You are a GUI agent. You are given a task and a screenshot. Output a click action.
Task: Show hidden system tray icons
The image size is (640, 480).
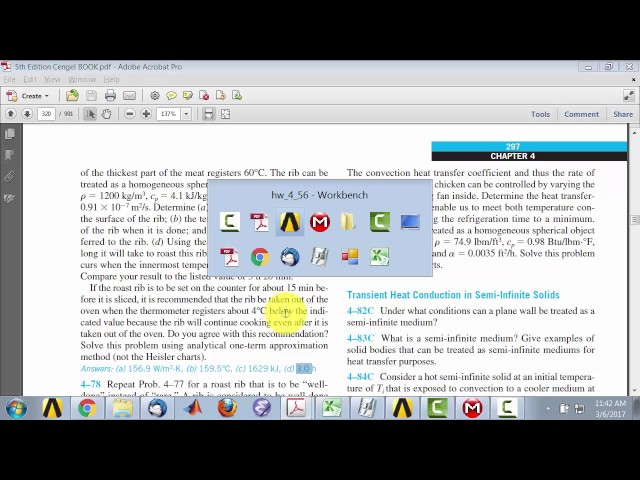[x=548, y=408]
